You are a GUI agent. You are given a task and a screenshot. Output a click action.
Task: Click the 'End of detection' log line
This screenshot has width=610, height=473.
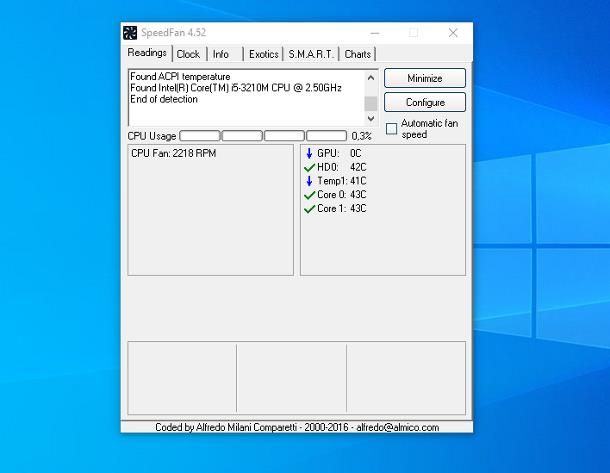(x=164, y=99)
